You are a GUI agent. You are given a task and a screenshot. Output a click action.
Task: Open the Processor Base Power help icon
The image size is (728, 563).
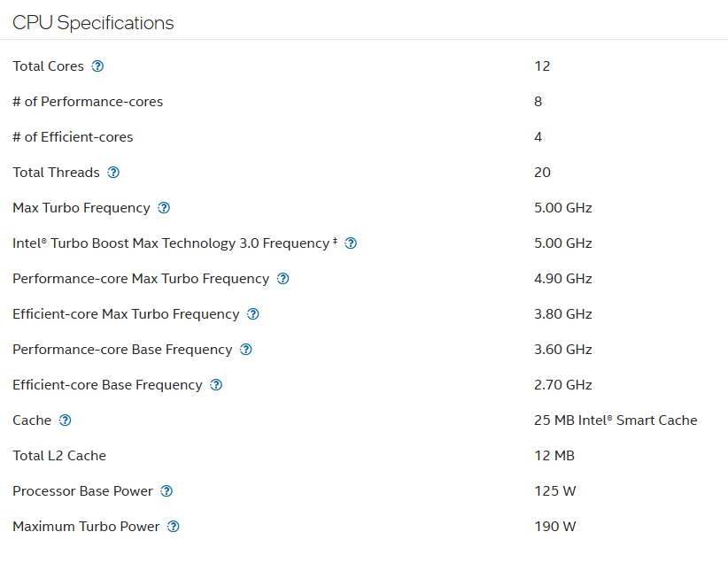click(167, 491)
